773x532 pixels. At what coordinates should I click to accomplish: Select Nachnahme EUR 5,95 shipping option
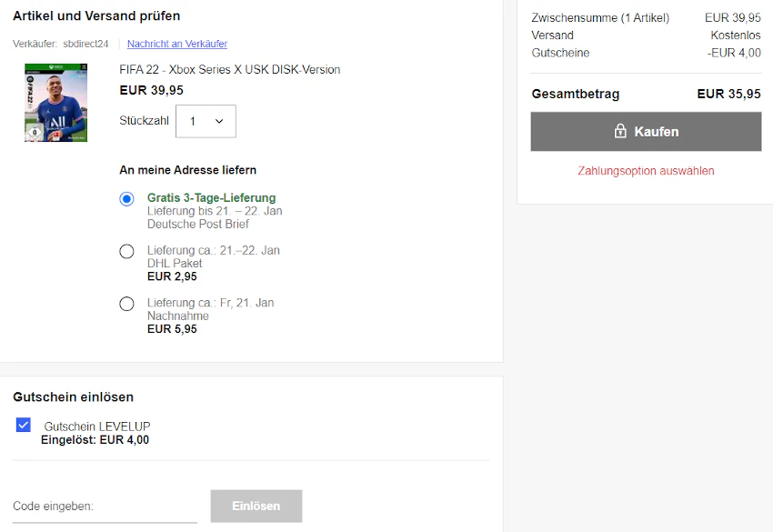(x=126, y=304)
